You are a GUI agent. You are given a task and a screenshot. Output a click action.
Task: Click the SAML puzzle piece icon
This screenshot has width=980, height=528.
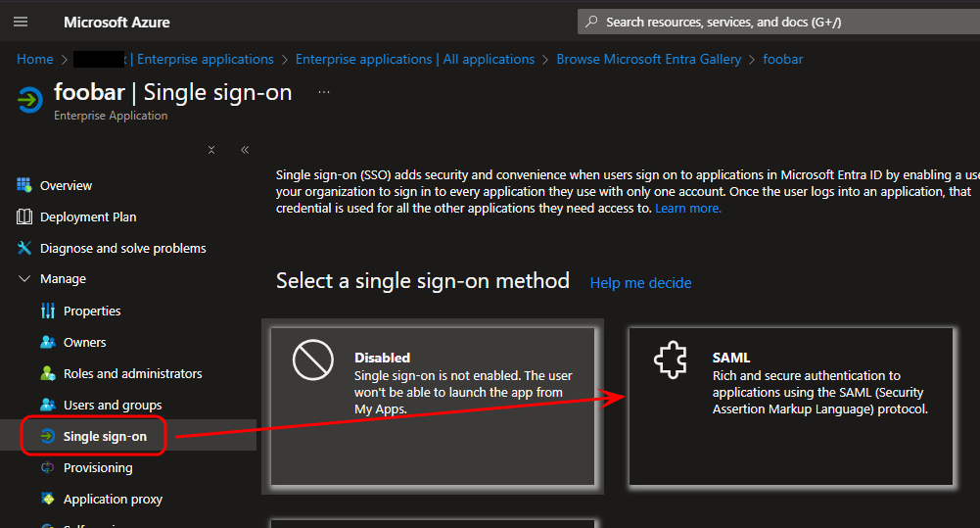coord(671,361)
